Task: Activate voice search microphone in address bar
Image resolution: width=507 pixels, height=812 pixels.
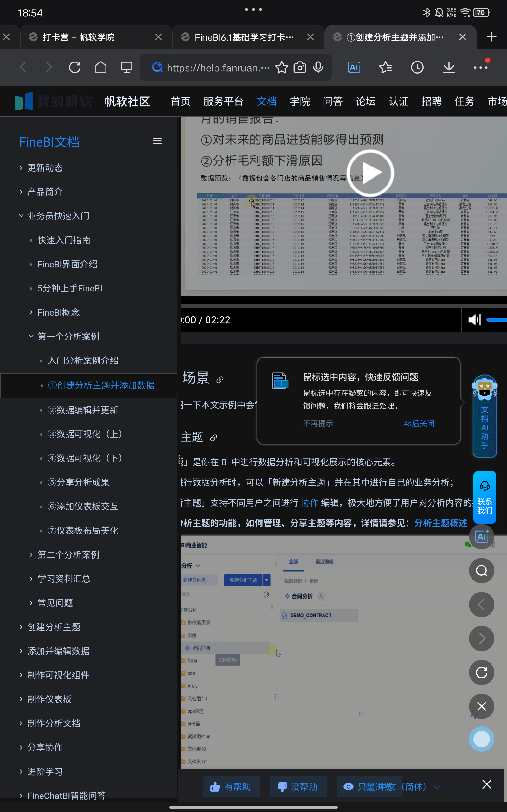Action: pyautogui.click(x=318, y=67)
